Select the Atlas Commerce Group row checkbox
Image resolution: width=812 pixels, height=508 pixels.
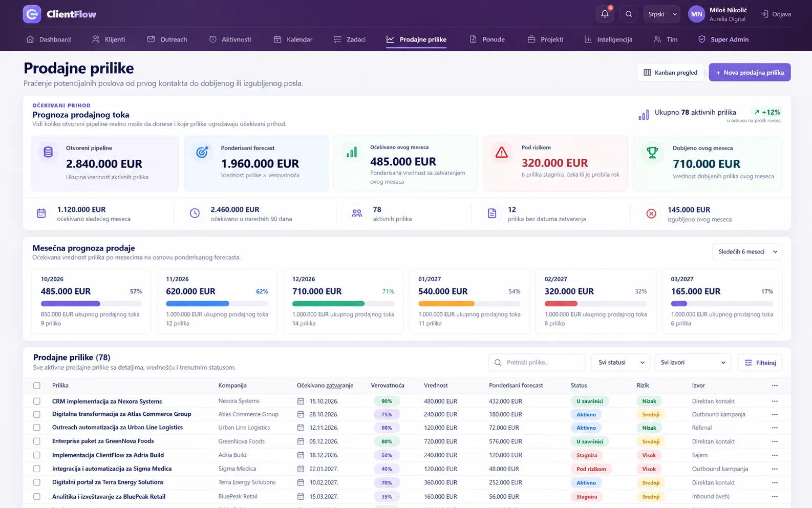(36, 414)
